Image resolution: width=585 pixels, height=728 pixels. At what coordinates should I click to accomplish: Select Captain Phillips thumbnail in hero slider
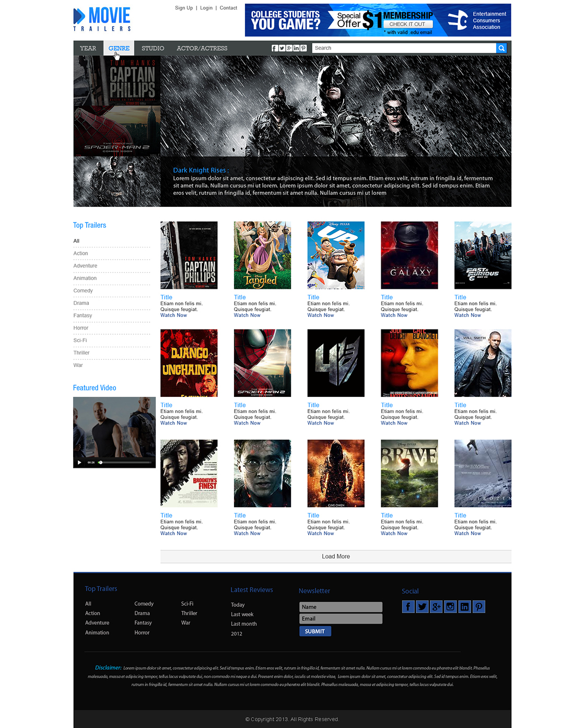117,81
